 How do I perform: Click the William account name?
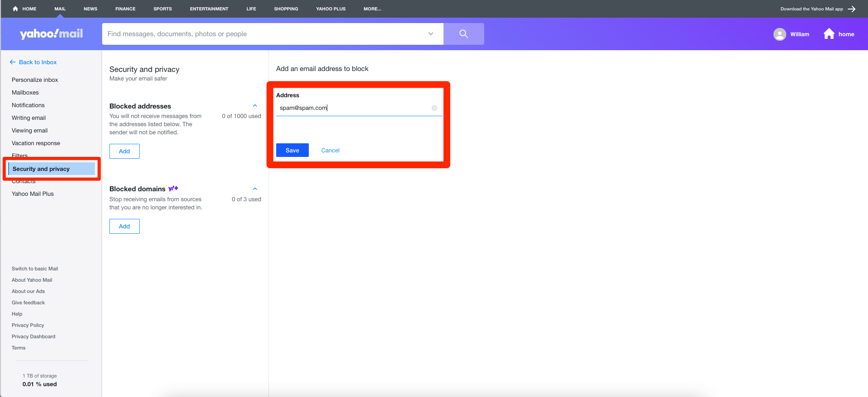800,34
